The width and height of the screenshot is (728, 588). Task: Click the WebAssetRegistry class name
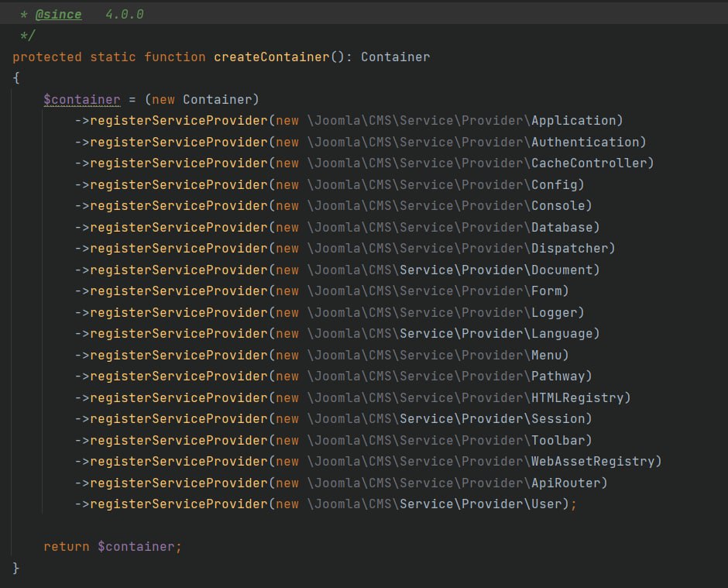[592, 462]
